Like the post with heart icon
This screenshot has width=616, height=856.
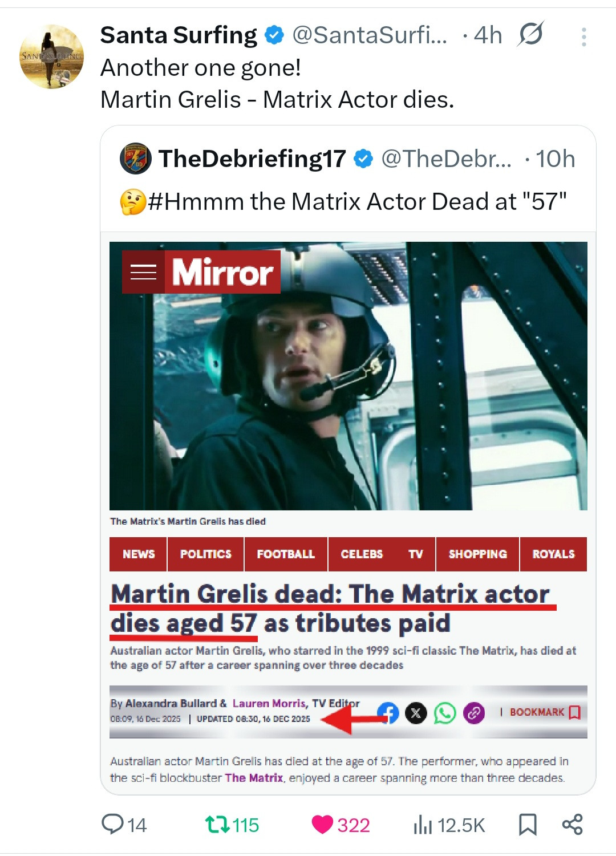click(322, 825)
